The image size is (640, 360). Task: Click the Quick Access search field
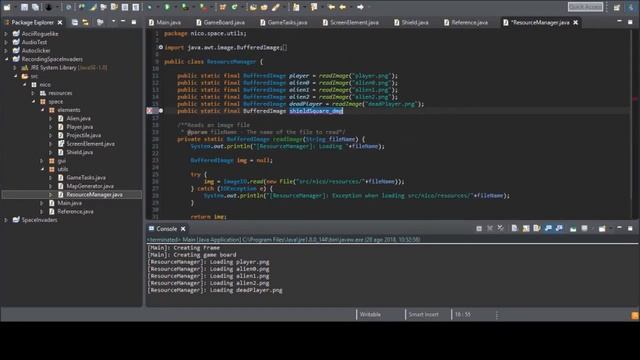point(585,7)
